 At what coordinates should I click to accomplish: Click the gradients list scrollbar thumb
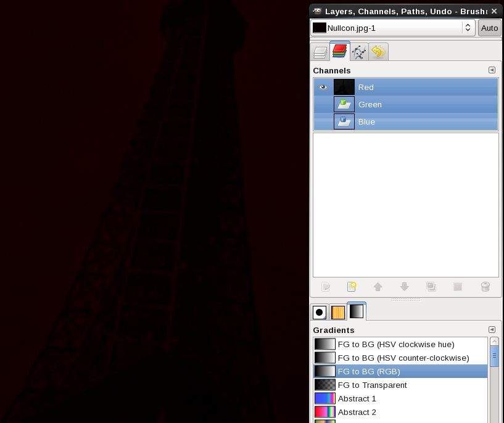tap(494, 356)
